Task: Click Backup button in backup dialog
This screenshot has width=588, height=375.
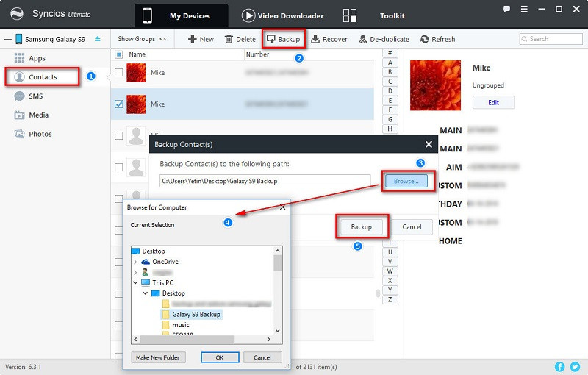Action: [361, 227]
